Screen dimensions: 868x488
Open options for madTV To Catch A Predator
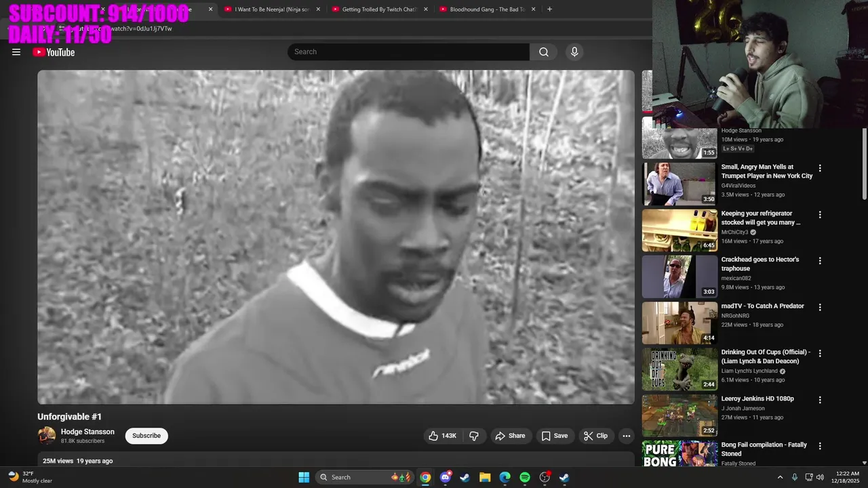click(820, 307)
